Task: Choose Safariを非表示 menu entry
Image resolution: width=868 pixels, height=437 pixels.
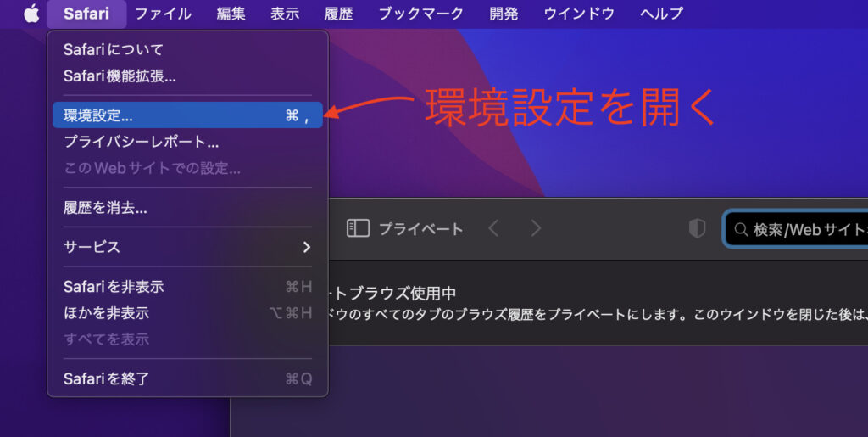Action: 187,286
